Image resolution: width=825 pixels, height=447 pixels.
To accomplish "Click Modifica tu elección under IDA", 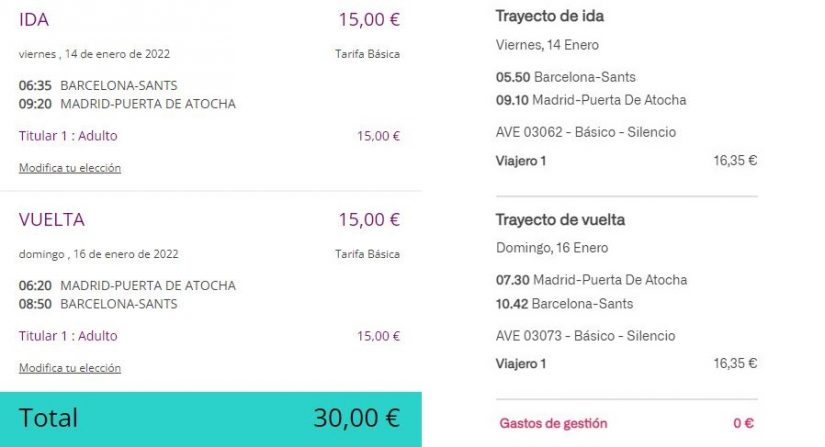I will click(70, 168).
